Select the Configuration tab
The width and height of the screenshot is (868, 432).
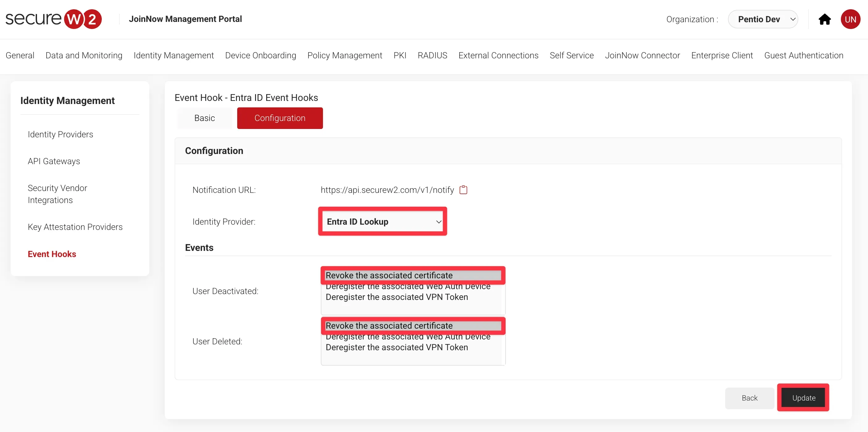coord(280,118)
